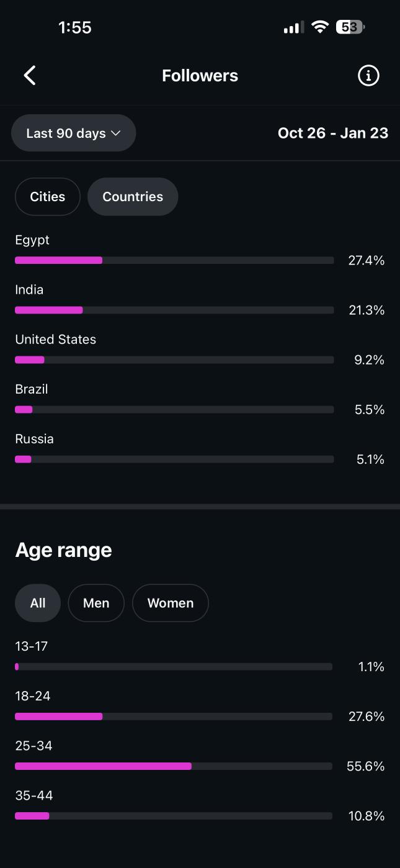Select the All age filter
The image size is (400, 868).
click(x=38, y=603)
